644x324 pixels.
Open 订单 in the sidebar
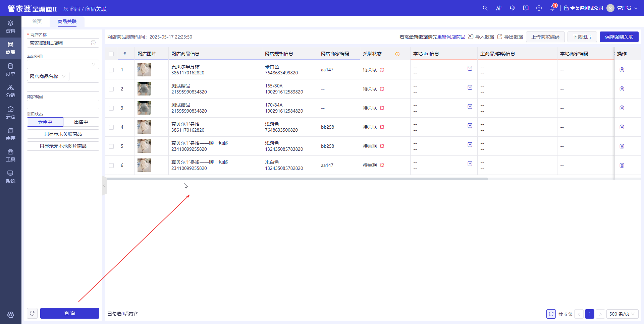coord(10,70)
